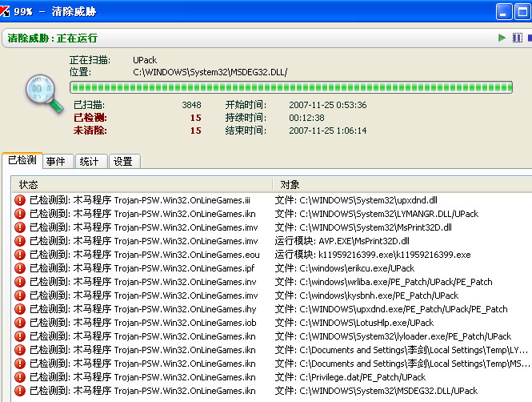Click alert icon for AVP.EXE\MsPrint32D.dll row
Viewport: 532px width, 402px height.
click(x=20, y=241)
